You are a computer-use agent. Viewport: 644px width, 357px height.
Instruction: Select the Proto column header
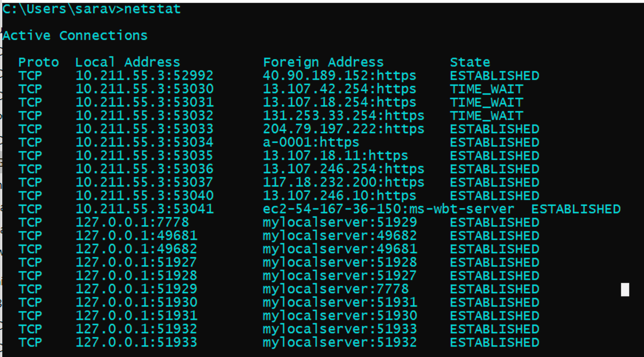39,62
